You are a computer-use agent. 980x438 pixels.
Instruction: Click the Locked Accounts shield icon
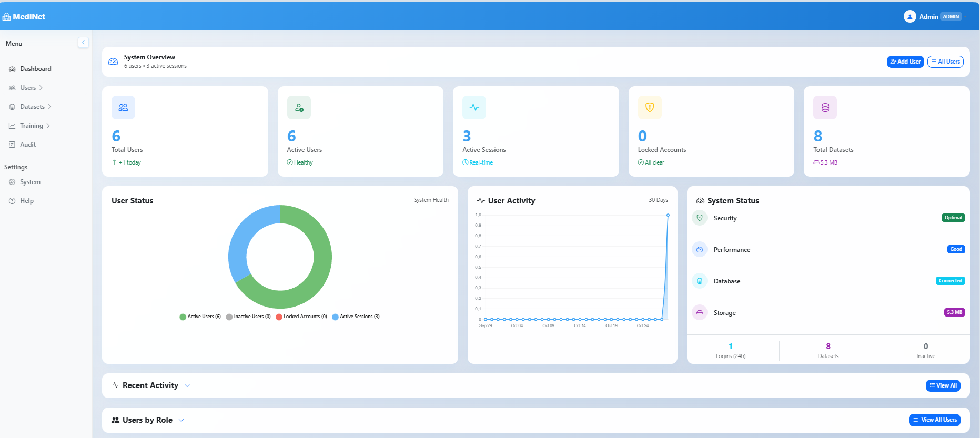coord(650,107)
